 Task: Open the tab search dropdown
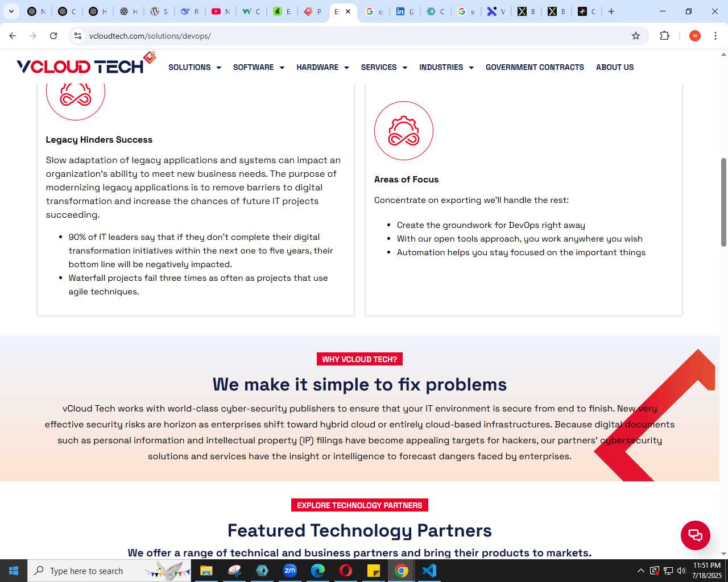[x=11, y=11]
